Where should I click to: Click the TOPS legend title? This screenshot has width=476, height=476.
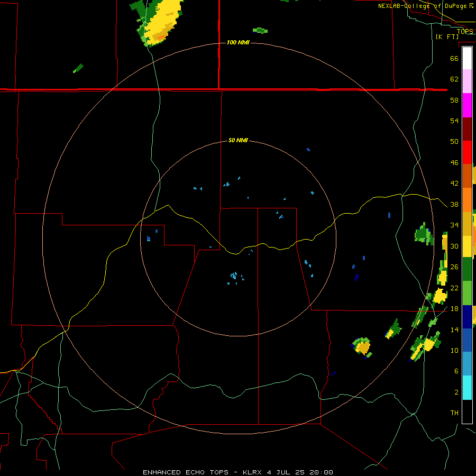(465, 31)
